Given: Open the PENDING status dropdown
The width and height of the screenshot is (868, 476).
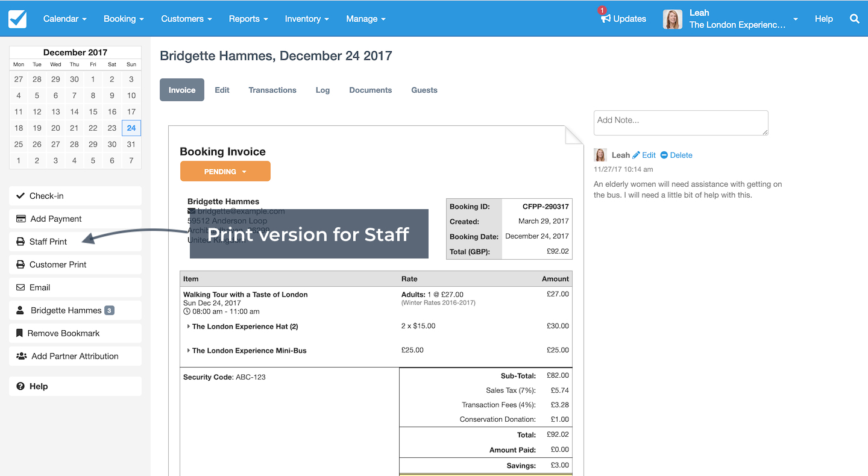Looking at the screenshot, I should click(225, 171).
